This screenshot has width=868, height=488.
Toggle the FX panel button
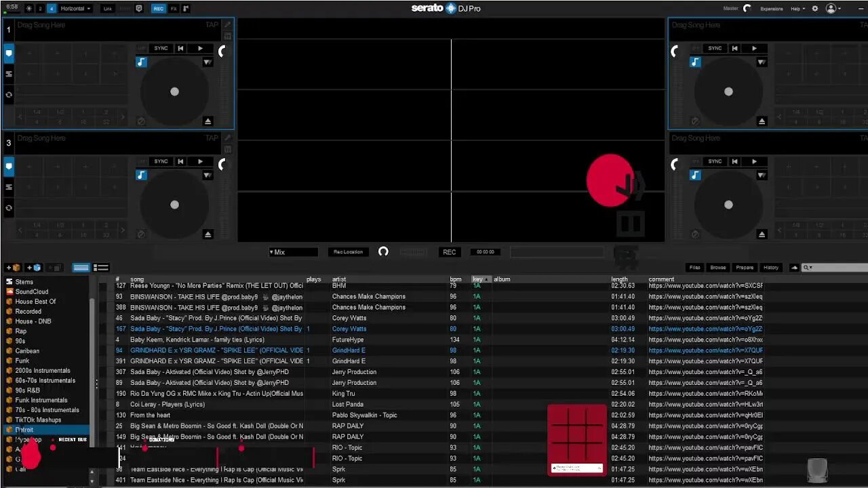point(174,9)
